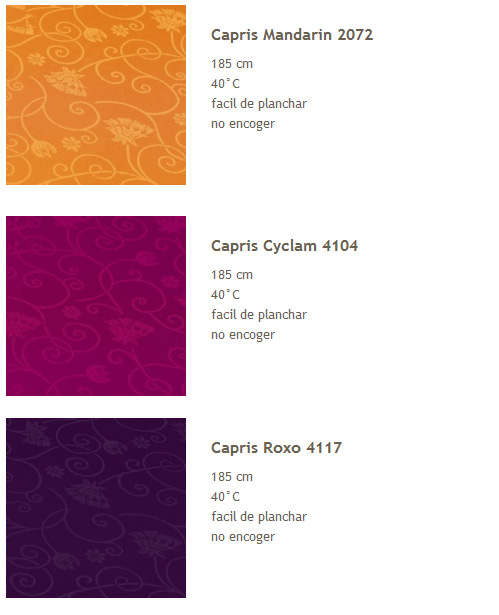The height and width of the screenshot is (615, 499).
Task: Click the 40°C wash label under Mandarin
Action: (x=225, y=84)
